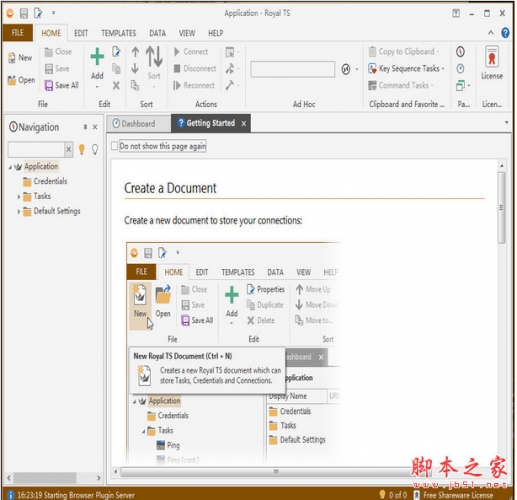The image size is (517, 500).
Task: Toggle the orange lightbulb filter icon
Action: [81, 149]
